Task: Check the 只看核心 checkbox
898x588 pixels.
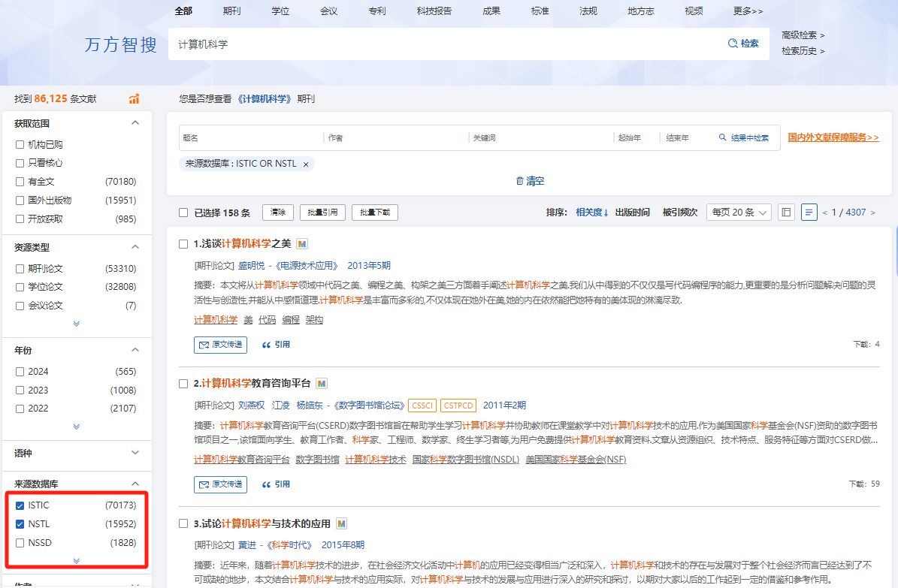Action: (x=20, y=163)
